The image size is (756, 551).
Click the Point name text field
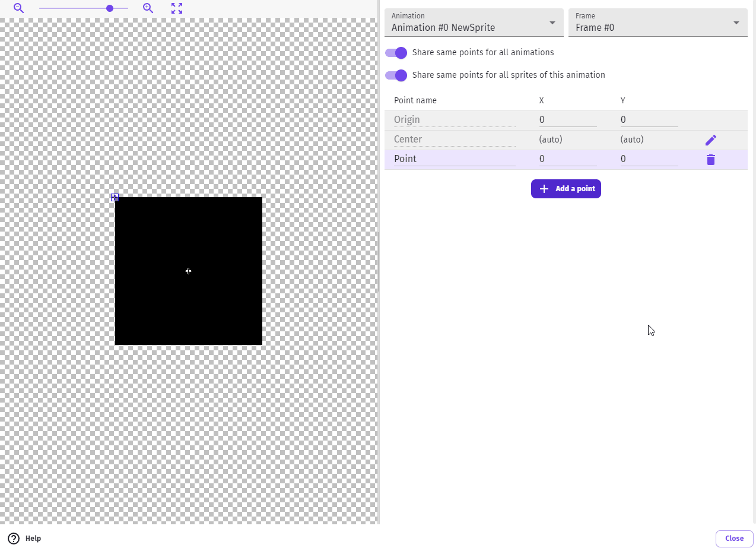point(455,159)
